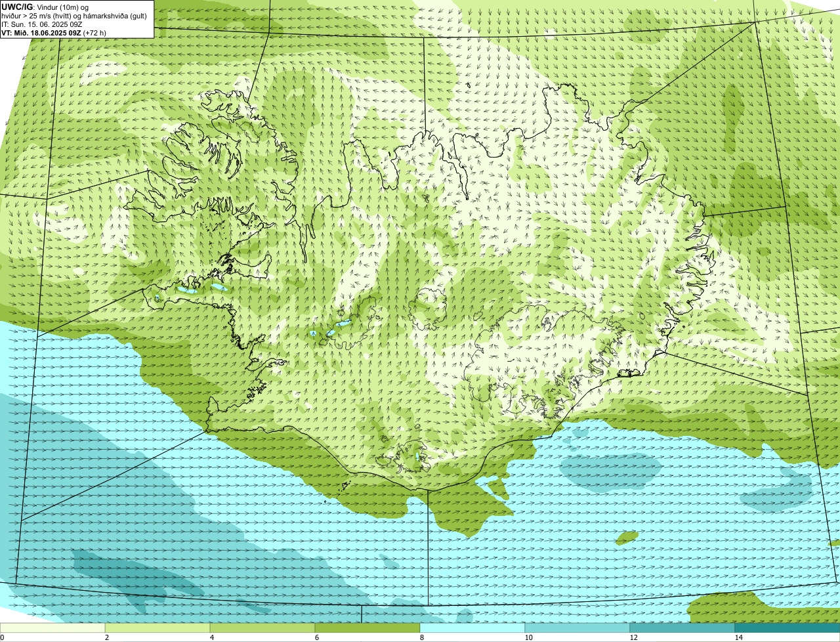
Task: Click the cyan 10–12 legend swatch
Action: (577, 628)
